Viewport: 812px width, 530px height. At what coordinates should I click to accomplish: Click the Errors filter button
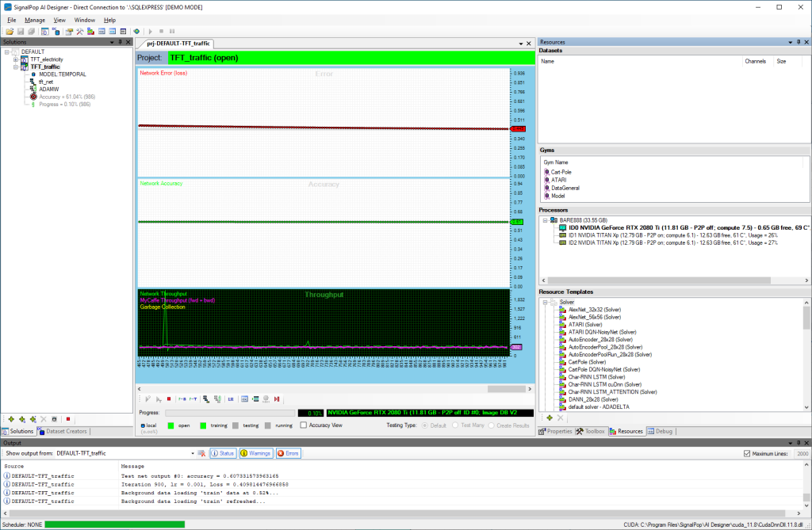(287, 453)
